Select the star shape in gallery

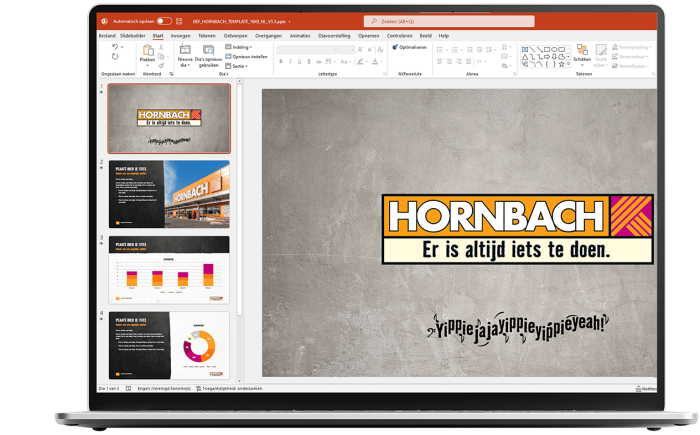click(561, 64)
